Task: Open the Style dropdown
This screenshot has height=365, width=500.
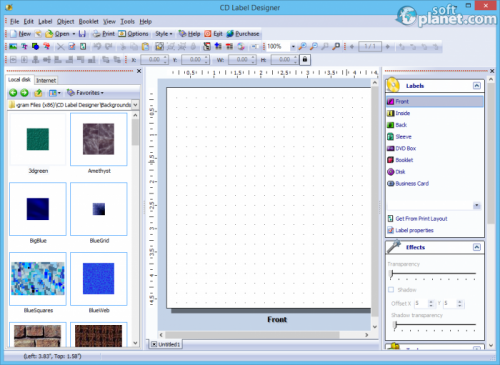Action: point(164,34)
